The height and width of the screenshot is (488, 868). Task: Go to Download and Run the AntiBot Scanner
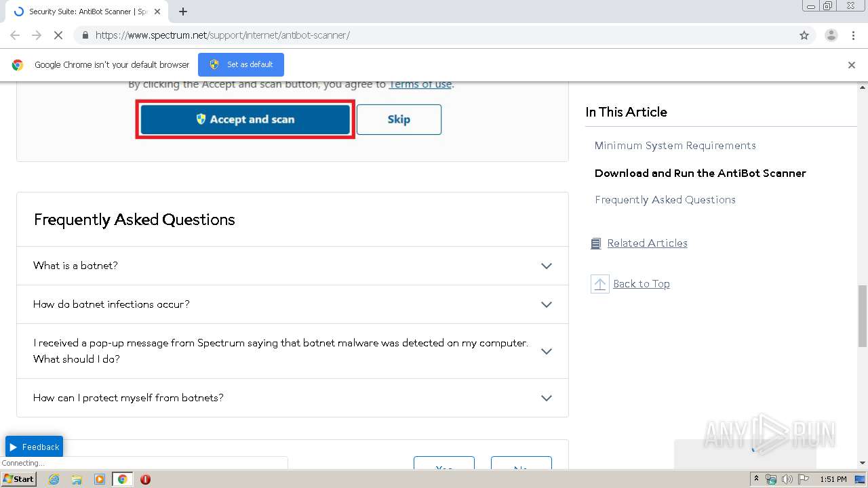click(701, 173)
